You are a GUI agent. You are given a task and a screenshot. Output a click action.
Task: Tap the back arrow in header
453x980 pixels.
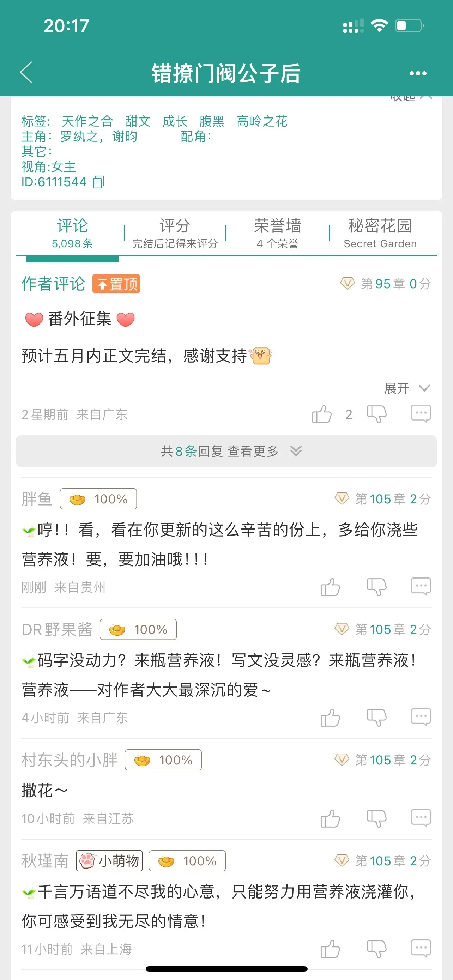coord(26,72)
